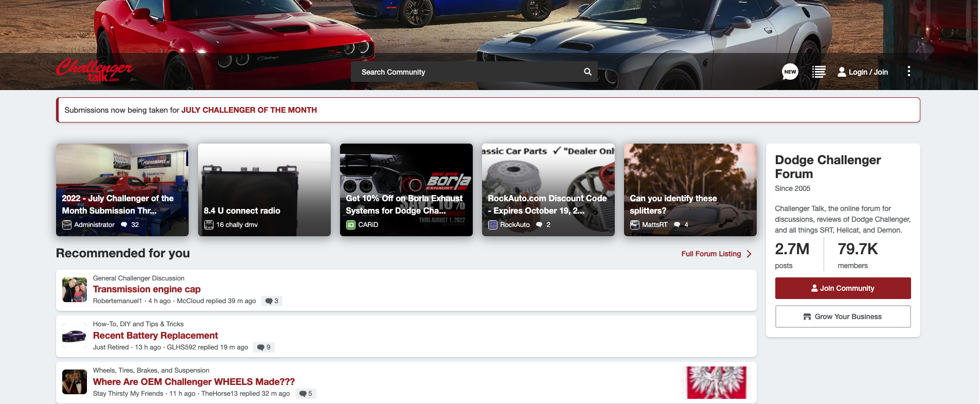Click the CARiD avatar icon
The width and height of the screenshot is (980, 404).
(x=351, y=225)
